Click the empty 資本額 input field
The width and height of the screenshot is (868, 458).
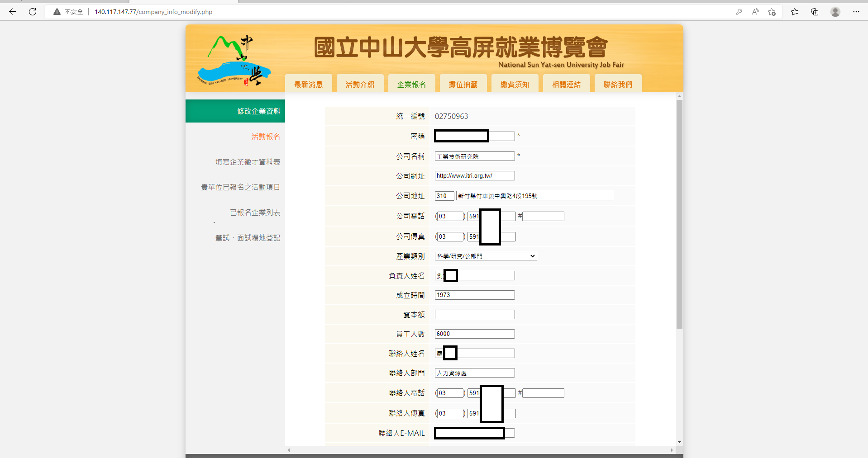(475, 315)
